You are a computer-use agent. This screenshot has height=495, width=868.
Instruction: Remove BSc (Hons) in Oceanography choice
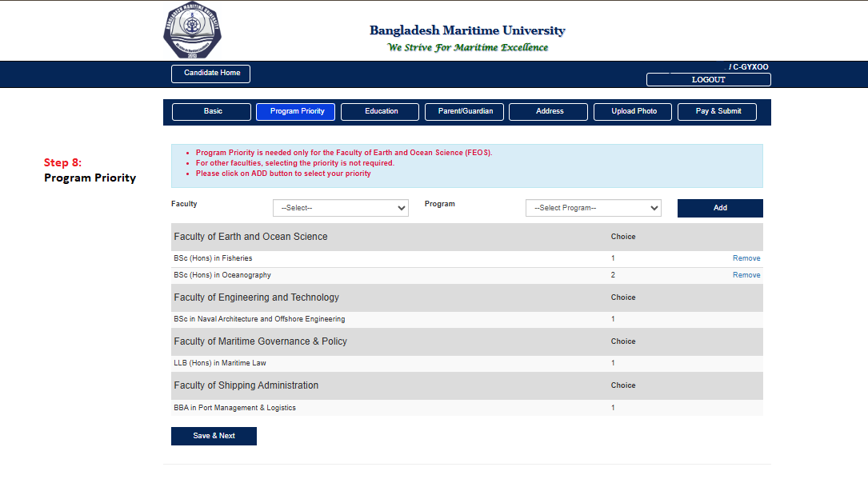(746, 275)
